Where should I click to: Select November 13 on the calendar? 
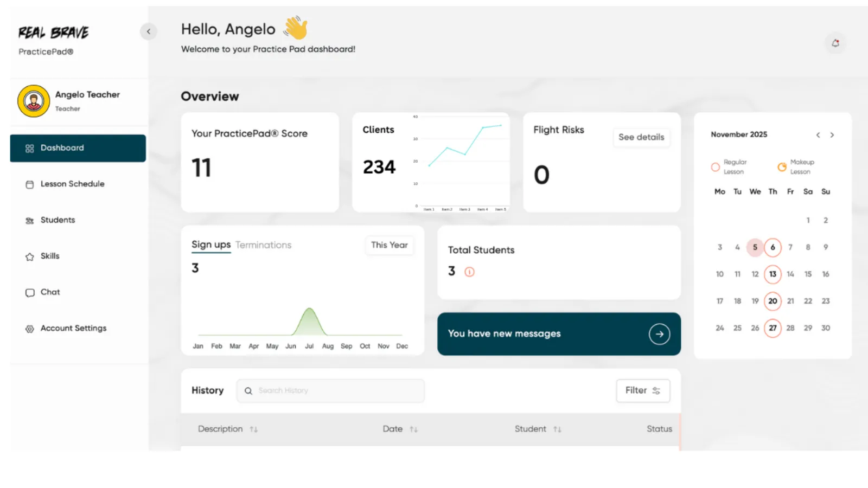click(773, 274)
